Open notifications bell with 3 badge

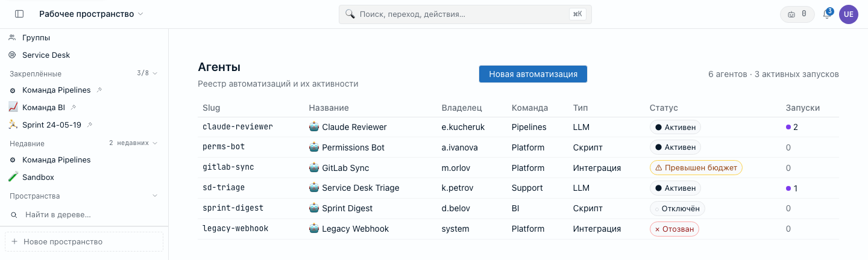827,14
